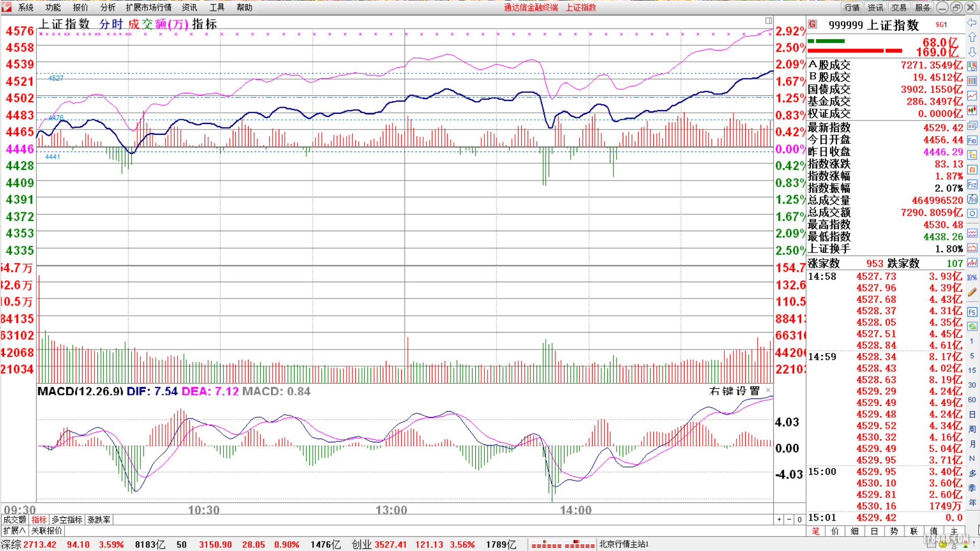
Task: Select the 价 tab under tick list
Action: (835, 531)
